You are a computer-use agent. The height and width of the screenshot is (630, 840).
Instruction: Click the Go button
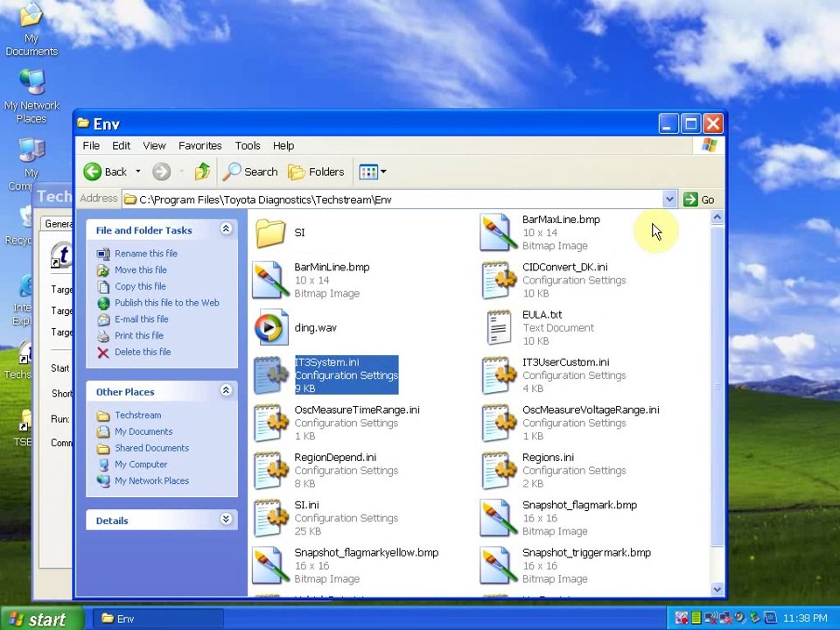[x=699, y=199]
